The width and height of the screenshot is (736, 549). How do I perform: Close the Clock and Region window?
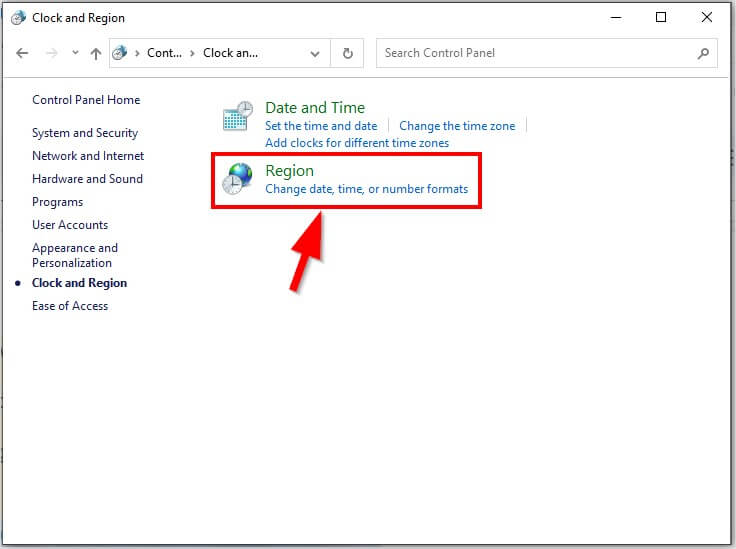point(706,18)
